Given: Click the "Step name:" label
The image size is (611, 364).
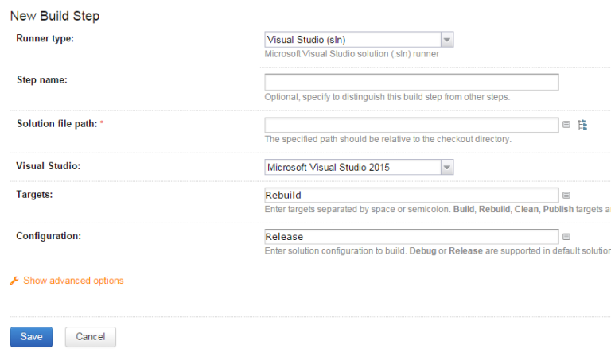Looking at the screenshot, I should [x=41, y=80].
